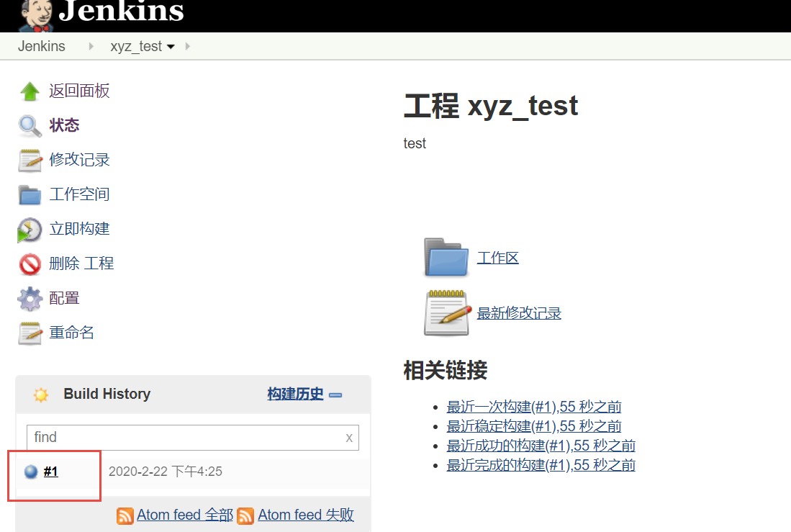This screenshot has width=791, height=532.
Task: Expand the xyz_test breadcrumb dropdown arrow
Action: pos(171,47)
